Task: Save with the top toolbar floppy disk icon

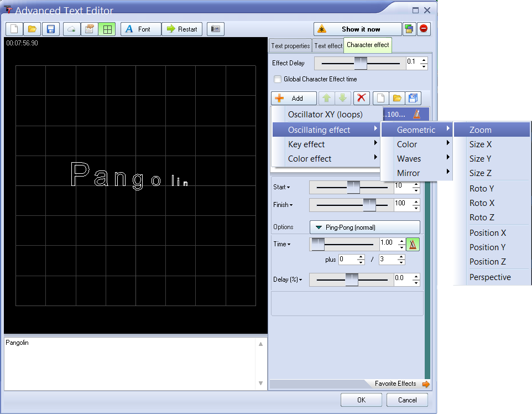Action: click(x=51, y=29)
